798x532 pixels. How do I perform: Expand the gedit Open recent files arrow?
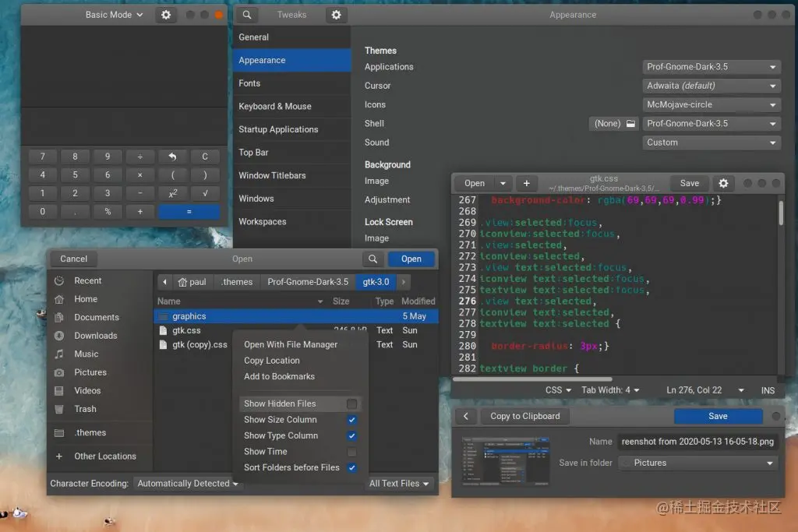pyautogui.click(x=503, y=183)
